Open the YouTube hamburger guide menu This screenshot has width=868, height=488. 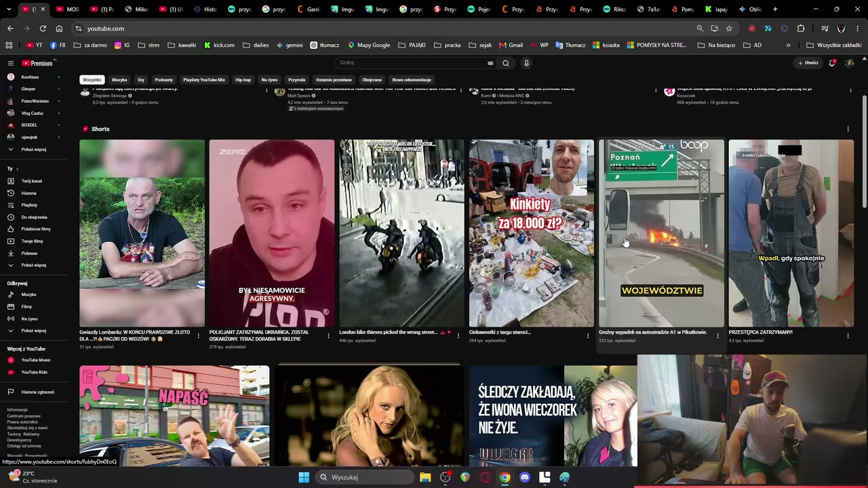click(11, 63)
